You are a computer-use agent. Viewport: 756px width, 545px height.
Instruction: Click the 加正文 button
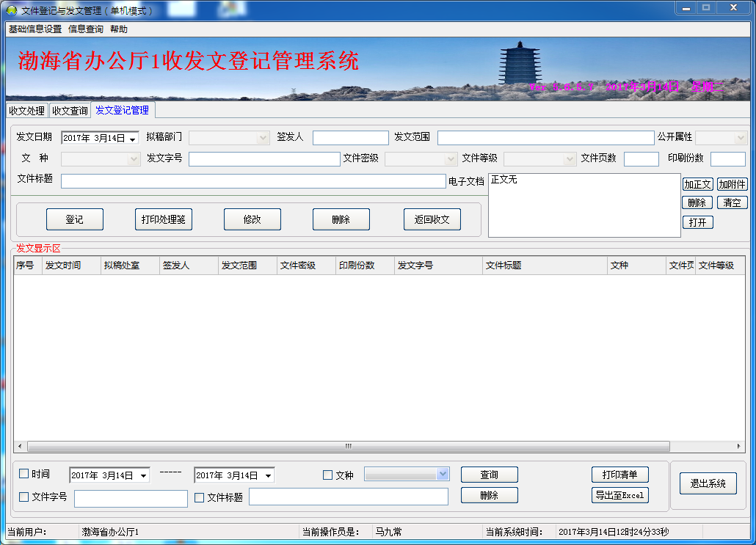(x=697, y=184)
